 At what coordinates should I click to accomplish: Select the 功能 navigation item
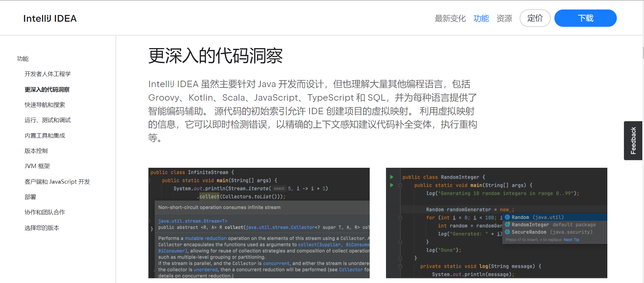pyautogui.click(x=481, y=18)
